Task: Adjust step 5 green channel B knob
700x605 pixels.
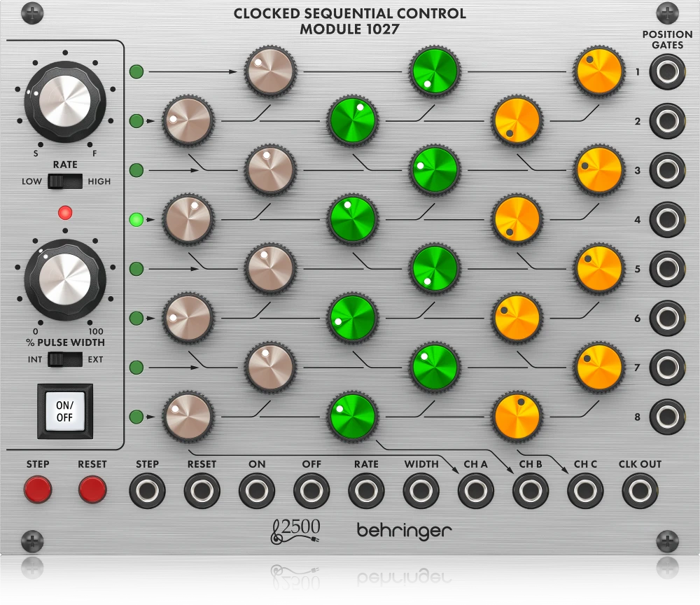Action: (x=435, y=269)
